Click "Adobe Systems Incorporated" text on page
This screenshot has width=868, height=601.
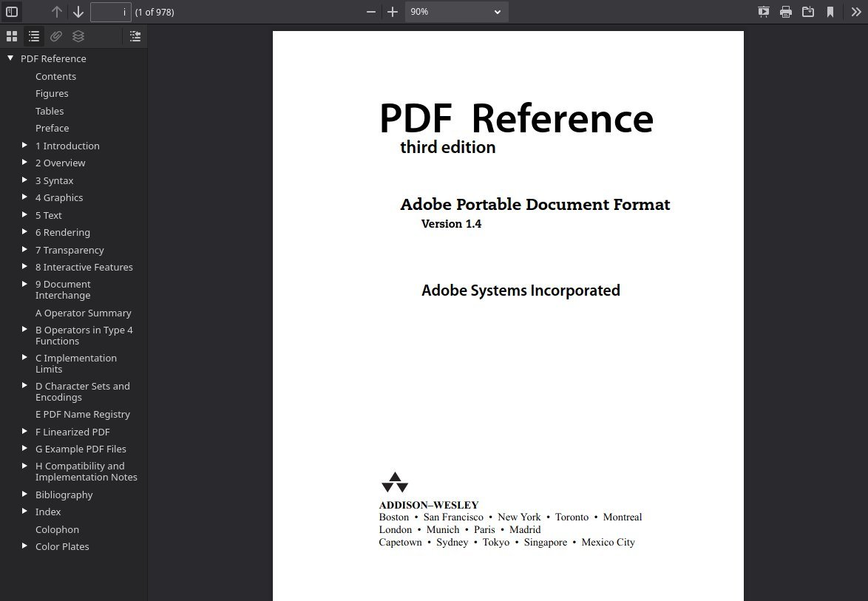point(521,291)
